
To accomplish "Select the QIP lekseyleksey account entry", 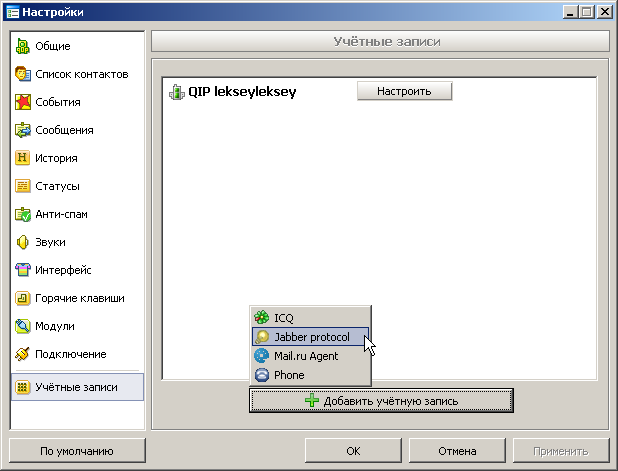I will click(242, 92).
